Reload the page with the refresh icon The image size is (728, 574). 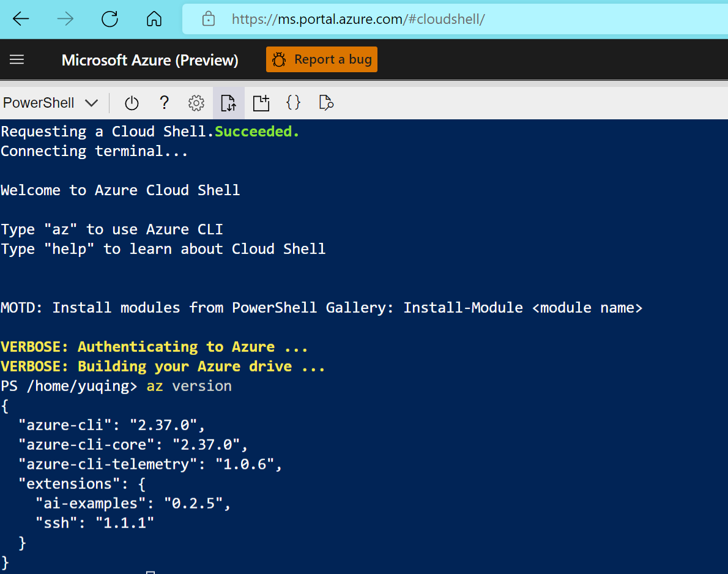[x=110, y=19]
